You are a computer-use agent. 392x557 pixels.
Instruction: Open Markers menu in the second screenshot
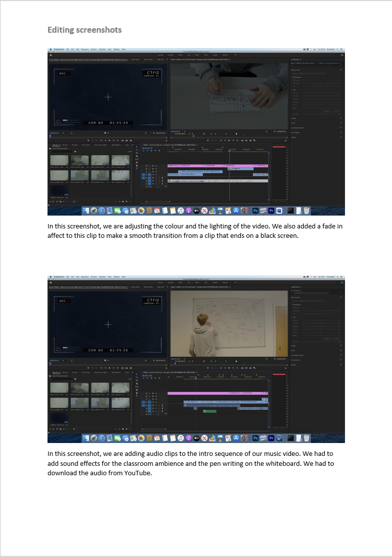(94, 277)
